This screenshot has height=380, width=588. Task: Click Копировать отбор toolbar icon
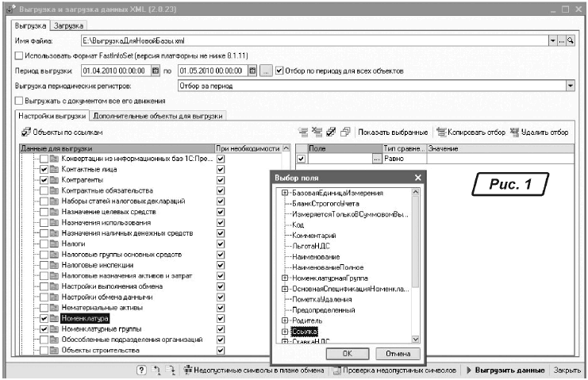point(442,132)
